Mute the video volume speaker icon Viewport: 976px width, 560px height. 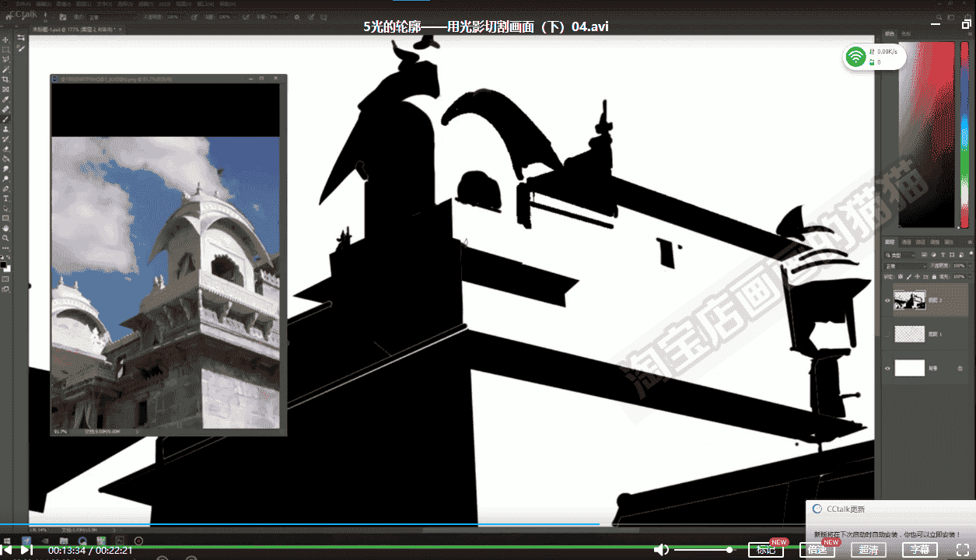[x=661, y=550]
